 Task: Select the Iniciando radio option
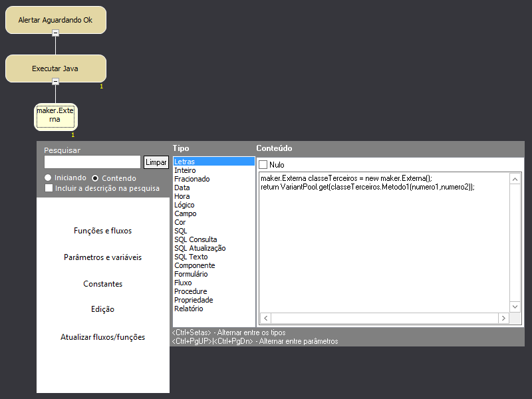(48, 178)
